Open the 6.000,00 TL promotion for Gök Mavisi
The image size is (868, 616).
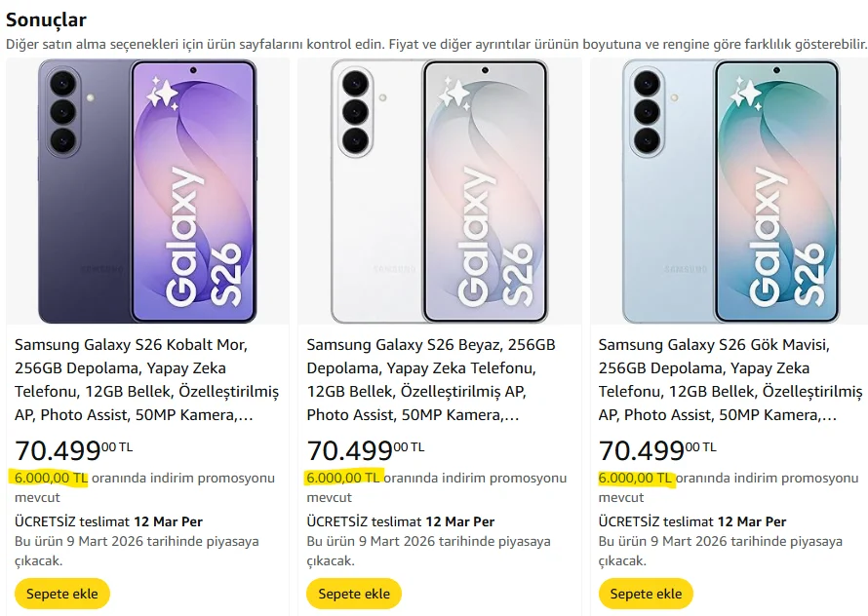[634, 479]
